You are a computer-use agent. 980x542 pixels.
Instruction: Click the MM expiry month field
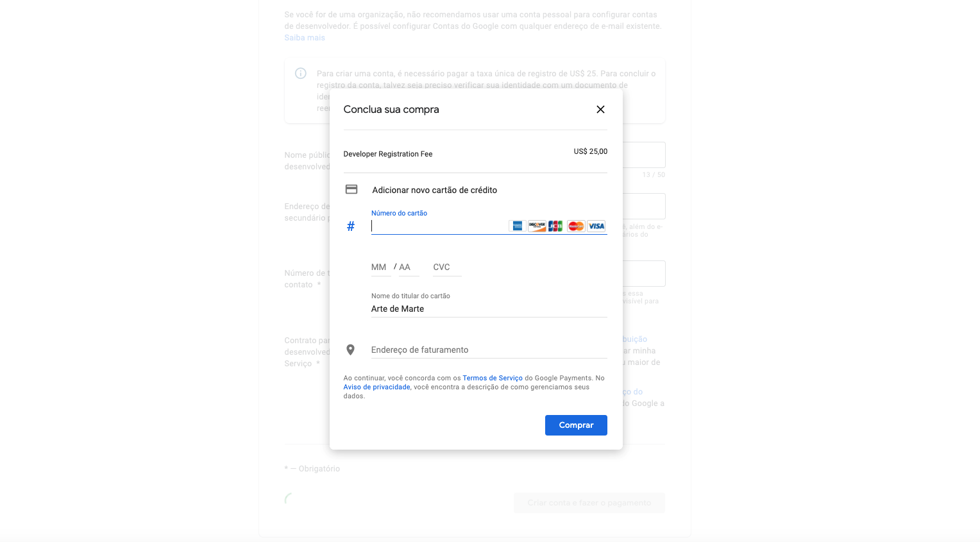(381, 267)
